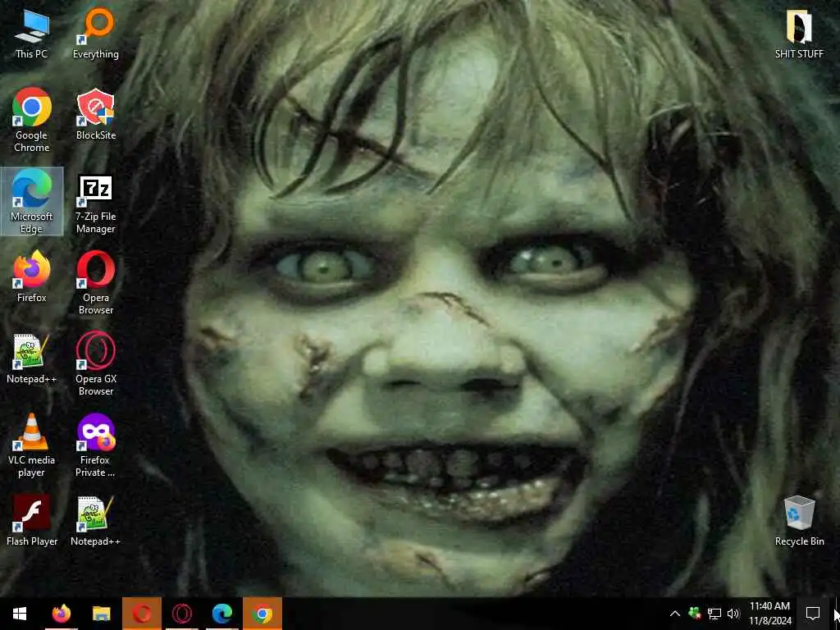Click the Show desktop sliver at the taskbar end
Screen dimensions: 840x630
tap(838, 614)
